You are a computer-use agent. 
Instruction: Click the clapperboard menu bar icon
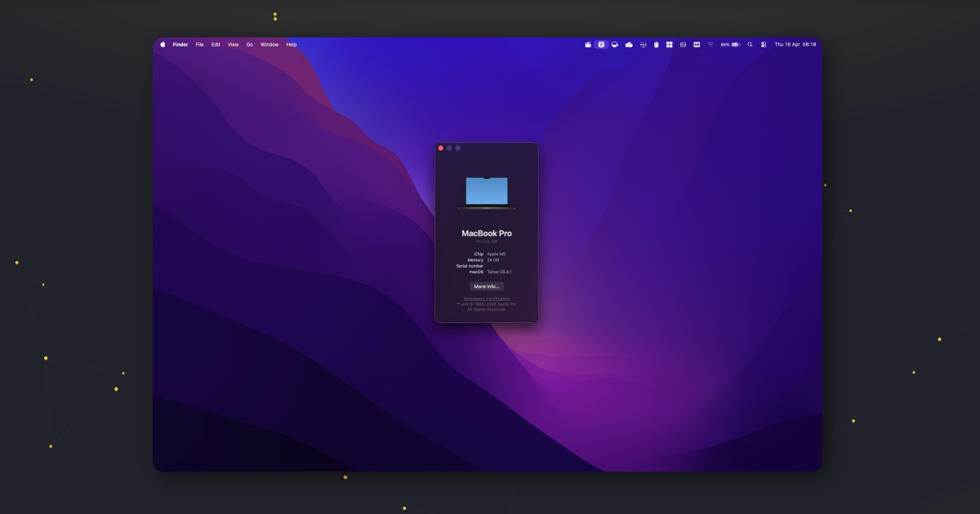588,45
